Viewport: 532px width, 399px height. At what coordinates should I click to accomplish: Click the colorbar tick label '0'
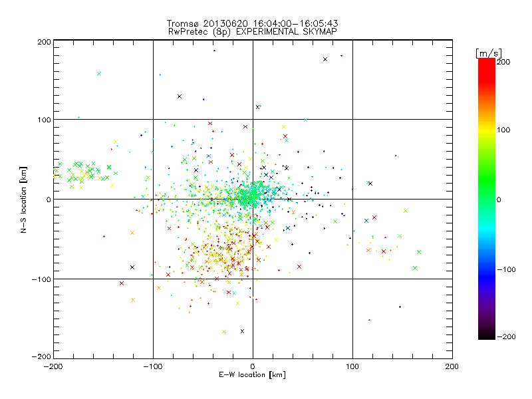(499, 200)
